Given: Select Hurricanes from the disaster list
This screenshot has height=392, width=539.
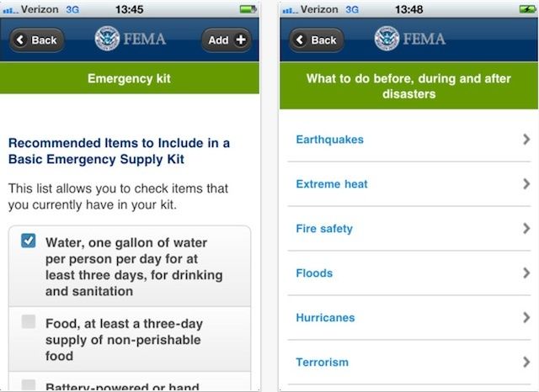Looking at the screenshot, I should pos(325,318).
